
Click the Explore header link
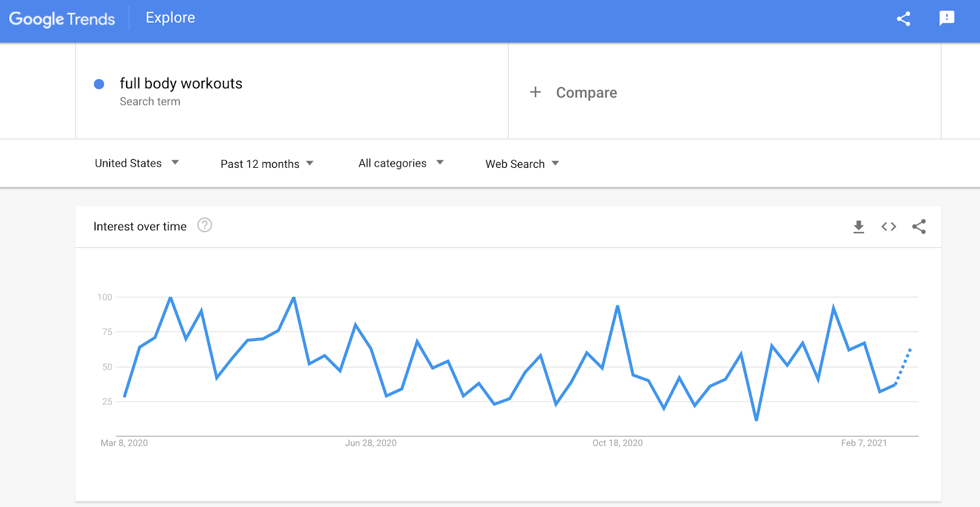[170, 18]
